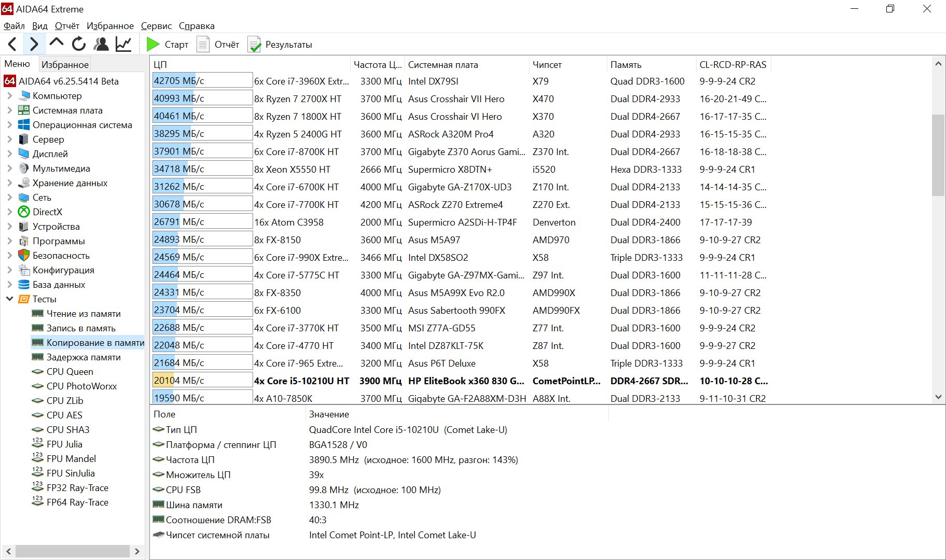This screenshot has height=560, width=946.
Task: Sort by the Память column header
Action: pos(651,65)
